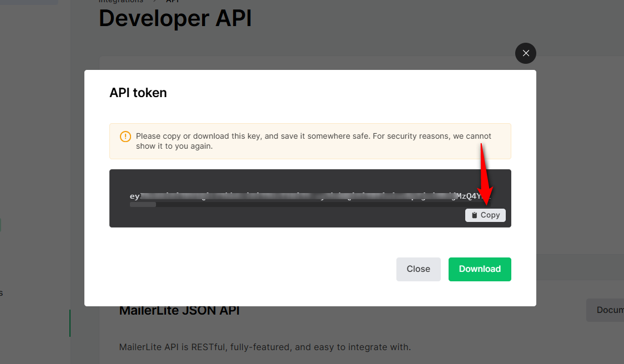Click the "MailerLite JSON API" heading in the background
624x364 pixels.
[x=179, y=310]
